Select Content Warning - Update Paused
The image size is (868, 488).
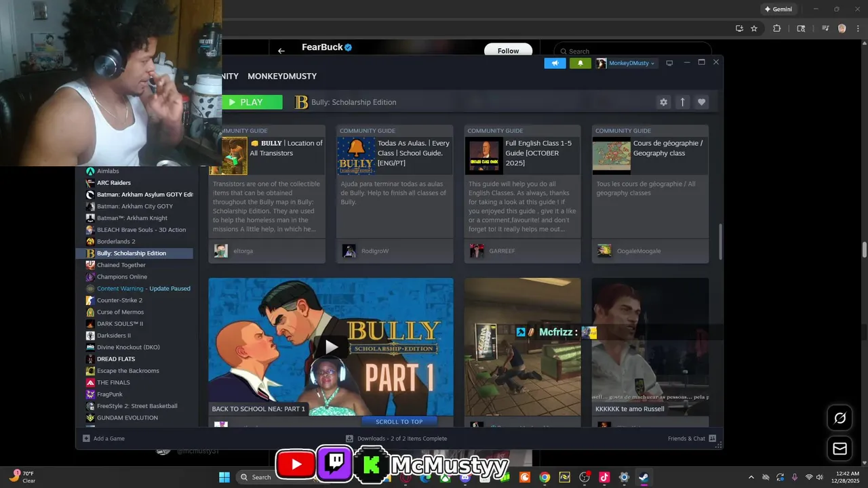(144, 289)
